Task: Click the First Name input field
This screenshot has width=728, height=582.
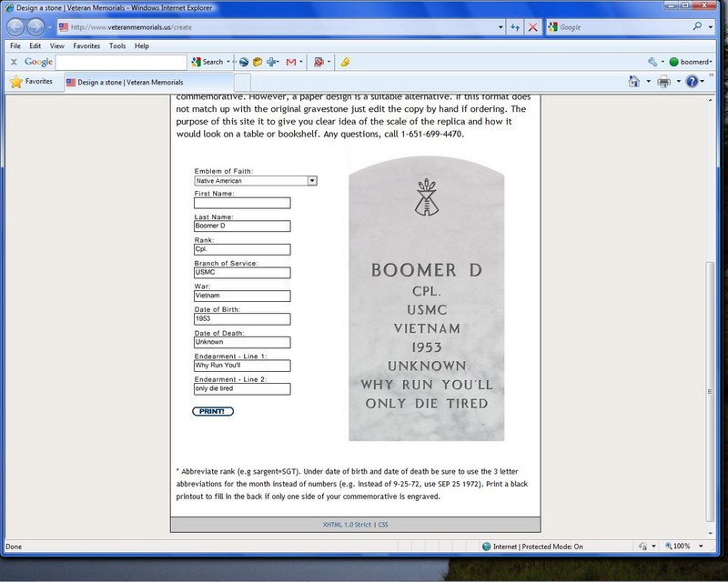Action: pyautogui.click(x=242, y=203)
